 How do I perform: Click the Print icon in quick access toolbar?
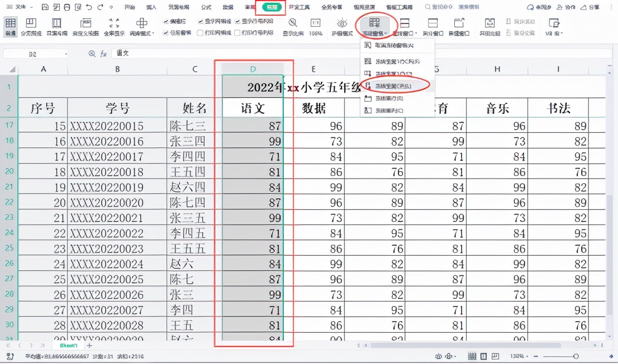67,6
